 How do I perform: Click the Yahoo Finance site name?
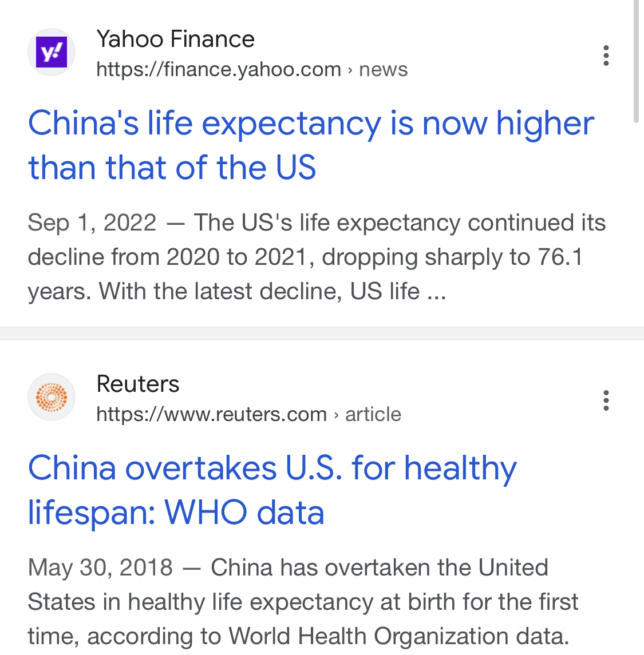point(176,39)
